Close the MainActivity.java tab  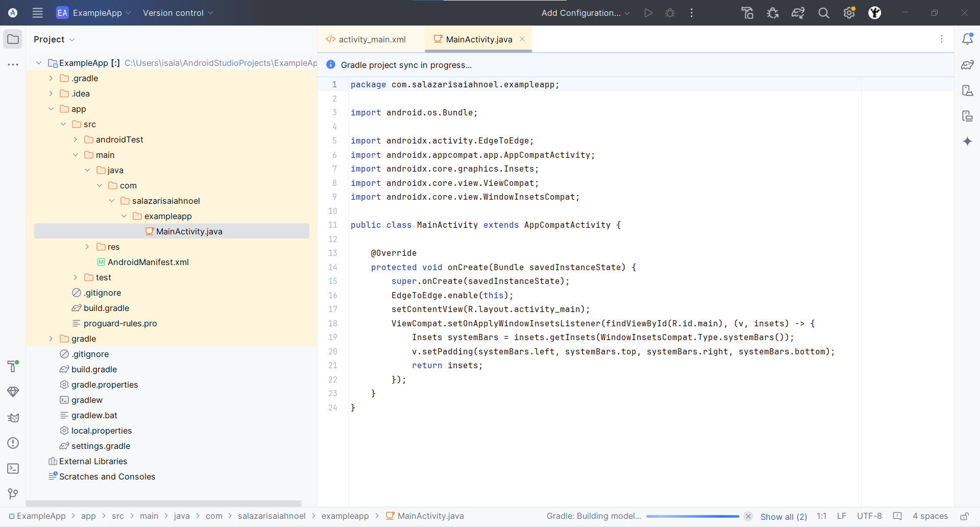tap(522, 39)
